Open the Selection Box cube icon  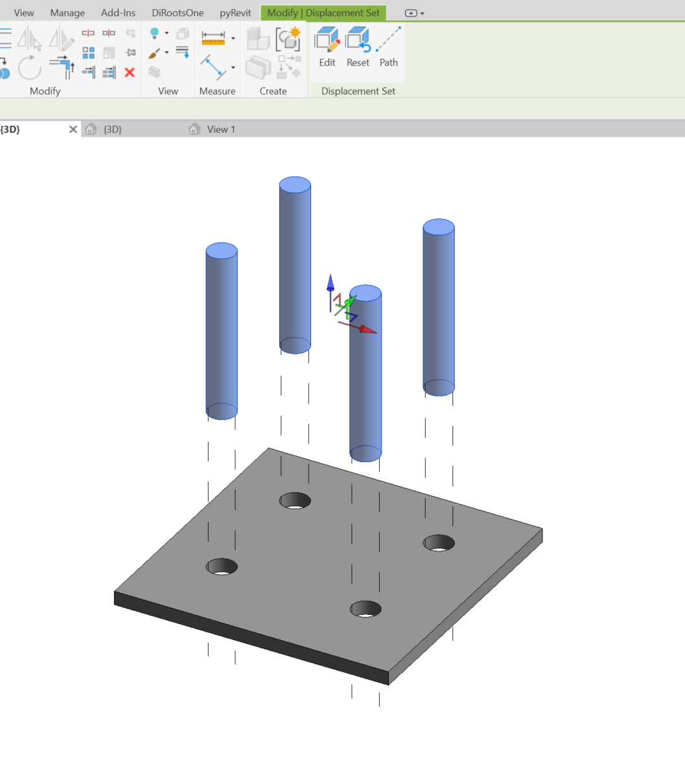point(182,34)
